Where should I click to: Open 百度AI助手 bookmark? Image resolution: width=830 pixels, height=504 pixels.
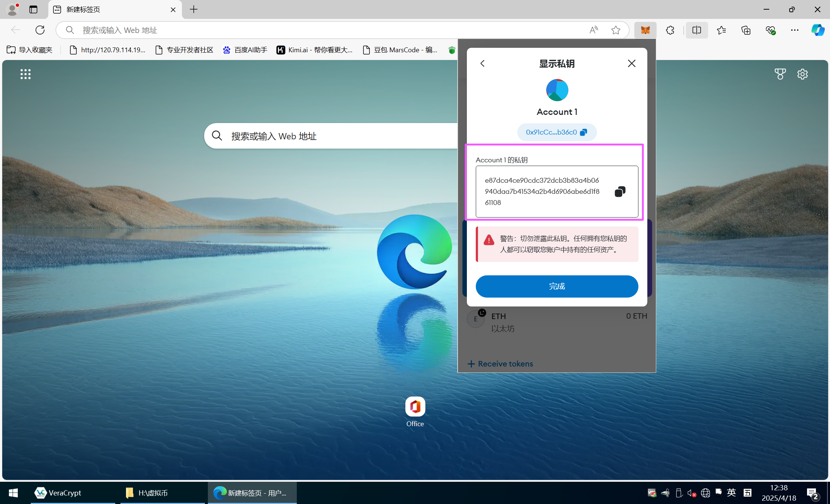(245, 50)
